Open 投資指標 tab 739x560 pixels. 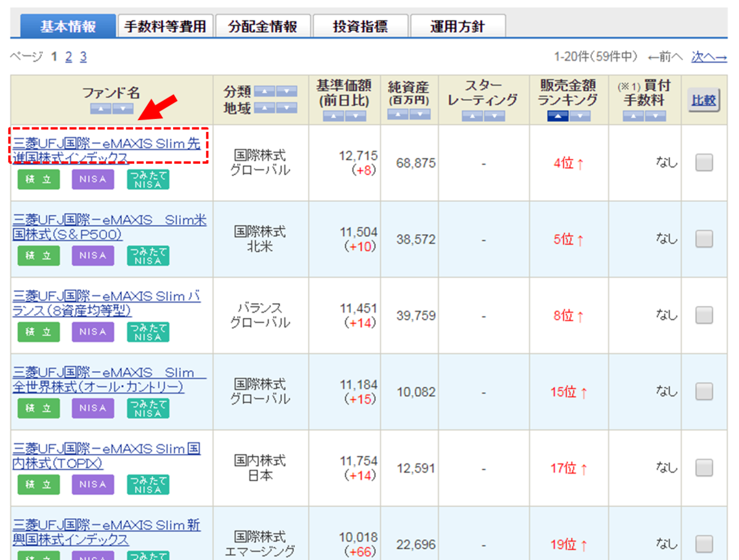(360, 26)
